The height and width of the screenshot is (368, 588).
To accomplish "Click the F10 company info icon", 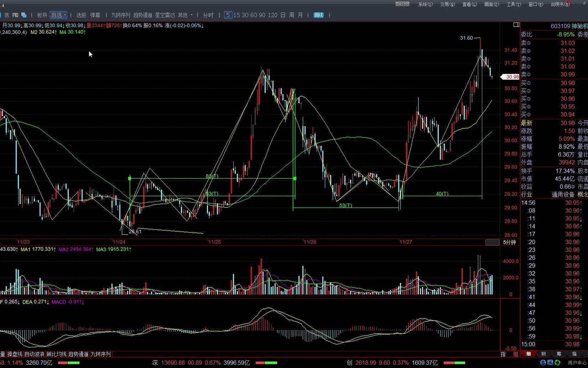I will (15, 15).
